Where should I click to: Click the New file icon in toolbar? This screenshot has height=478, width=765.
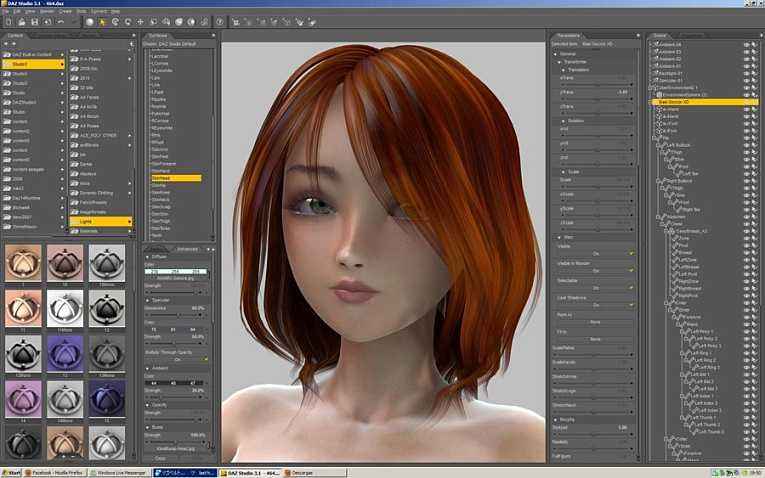tap(9, 21)
